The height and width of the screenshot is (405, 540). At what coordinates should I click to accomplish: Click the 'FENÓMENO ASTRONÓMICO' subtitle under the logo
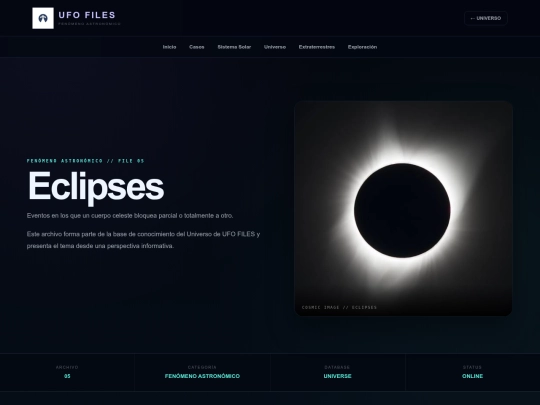(x=90, y=24)
